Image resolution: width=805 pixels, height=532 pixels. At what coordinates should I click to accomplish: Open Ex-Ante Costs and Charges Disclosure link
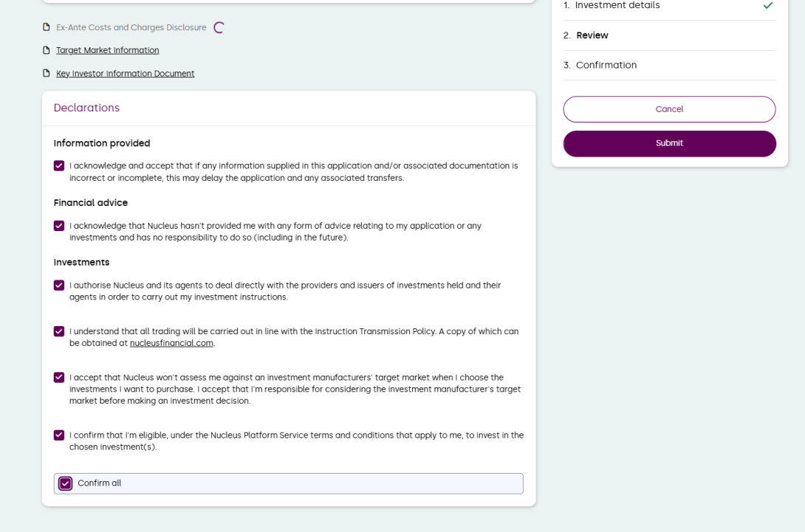point(131,27)
